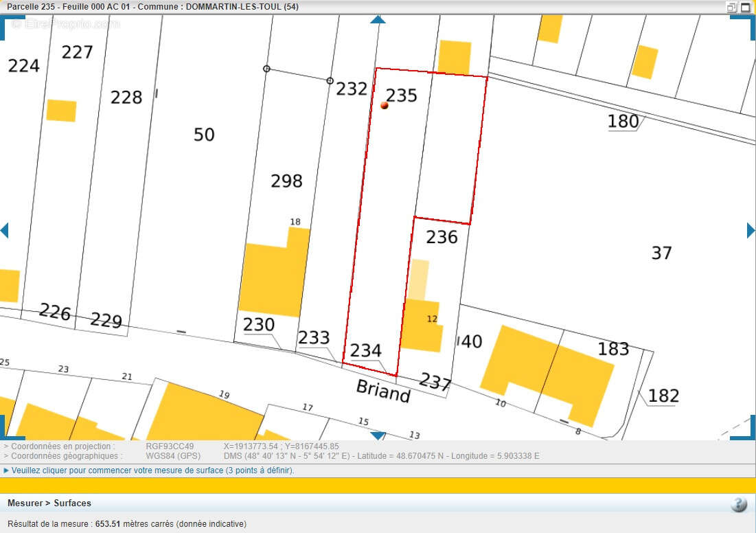Click the Briand street name label

point(383,391)
